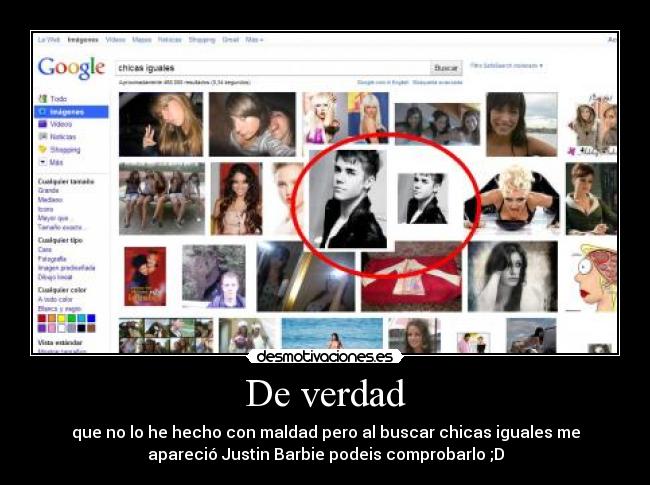Open La Web in the top navigation bar
Image resolution: width=650 pixels, height=485 pixels.
coord(49,40)
